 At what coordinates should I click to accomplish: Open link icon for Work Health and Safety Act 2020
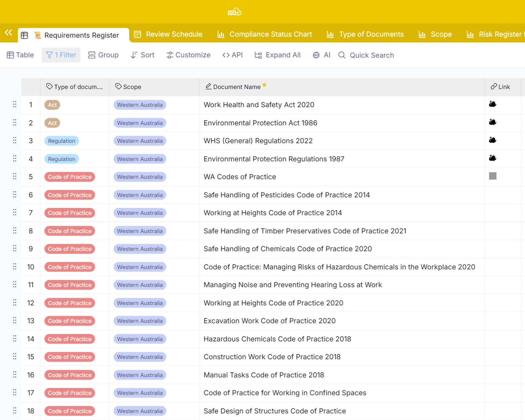click(x=492, y=104)
